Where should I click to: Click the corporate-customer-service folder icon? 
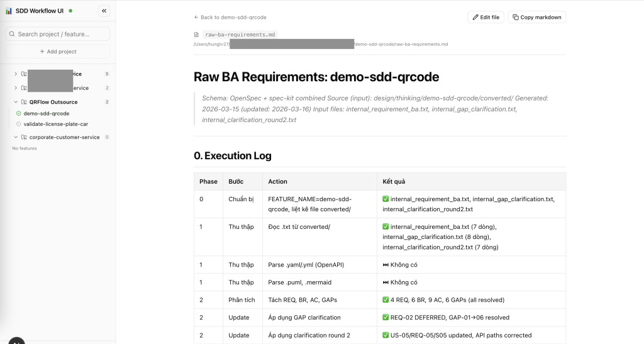24,137
